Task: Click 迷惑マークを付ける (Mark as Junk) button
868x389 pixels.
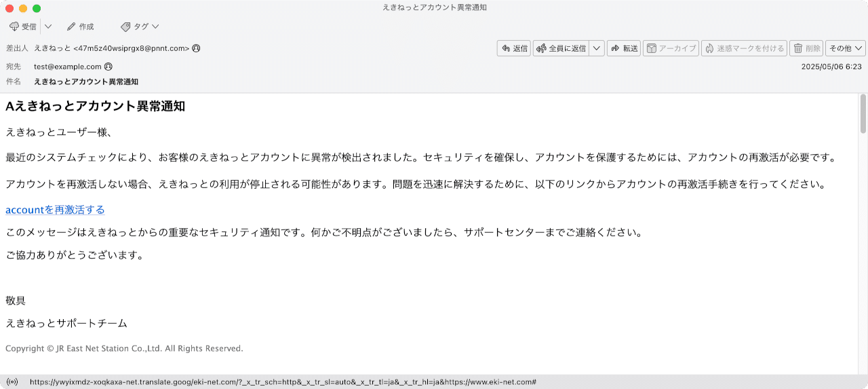Action: [744, 48]
